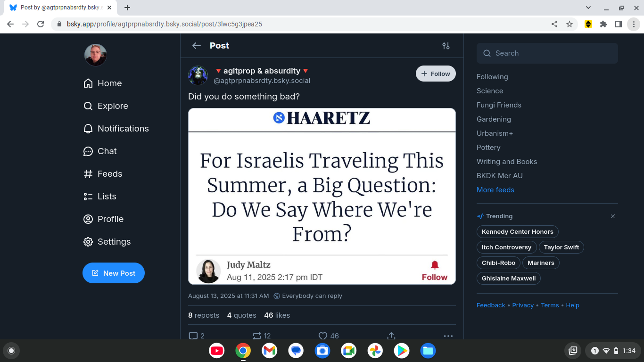The height and width of the screenshot is (362, 644).
Task: Open Chat in left navigation
Action: tap(100, 151)
